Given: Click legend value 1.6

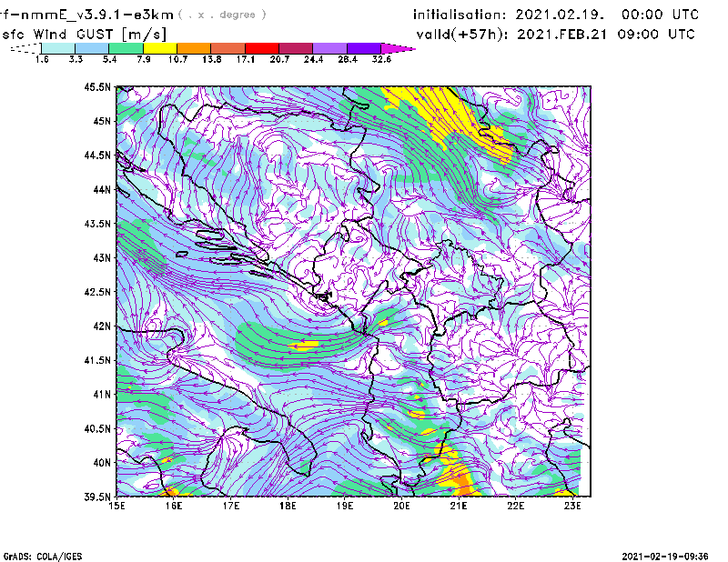Looking at the screenshot, I should click(42, 59).
